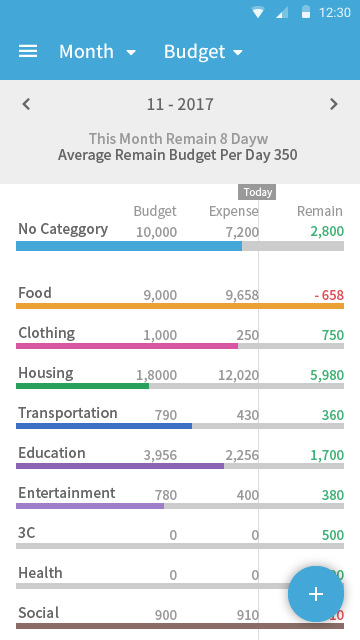Go to next month with right arrow

point(333,104)
